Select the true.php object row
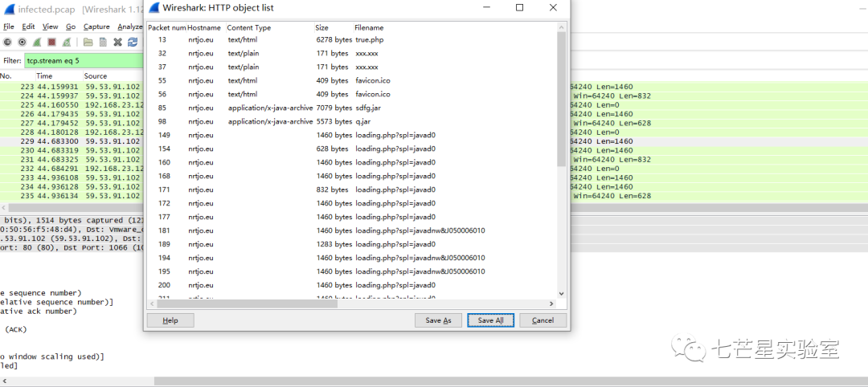 tap(351, 40)
